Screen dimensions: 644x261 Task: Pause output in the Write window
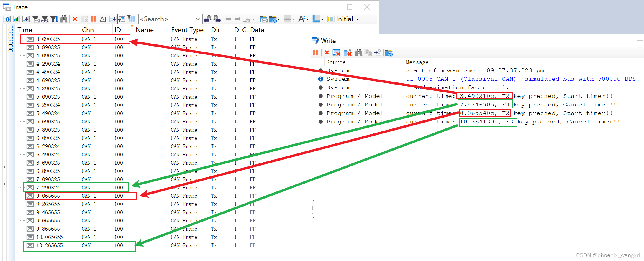(x=316, y=53)
